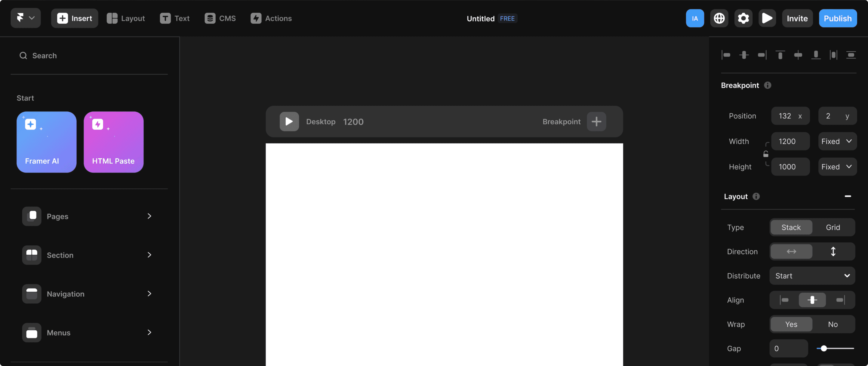Set stack Direction to vertical
Image resolution: width=868 pixels, height=366 pixels.
point(833,251)
